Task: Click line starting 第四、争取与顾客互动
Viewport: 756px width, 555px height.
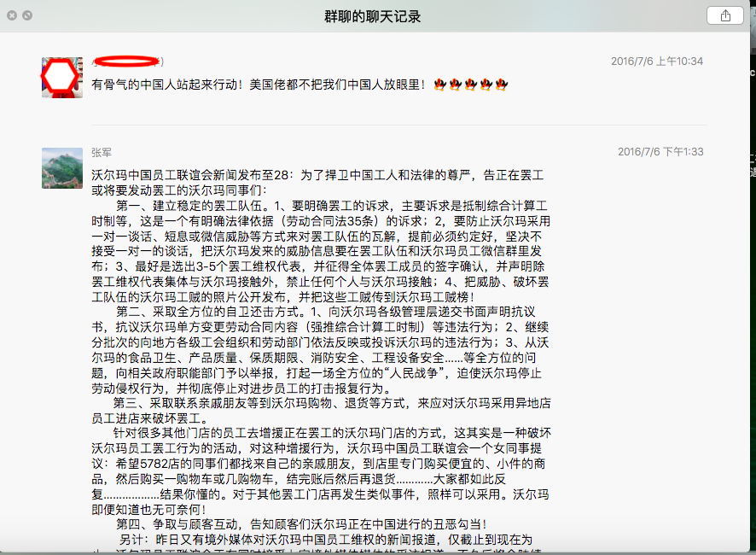Action: click(x=301, y=524)
